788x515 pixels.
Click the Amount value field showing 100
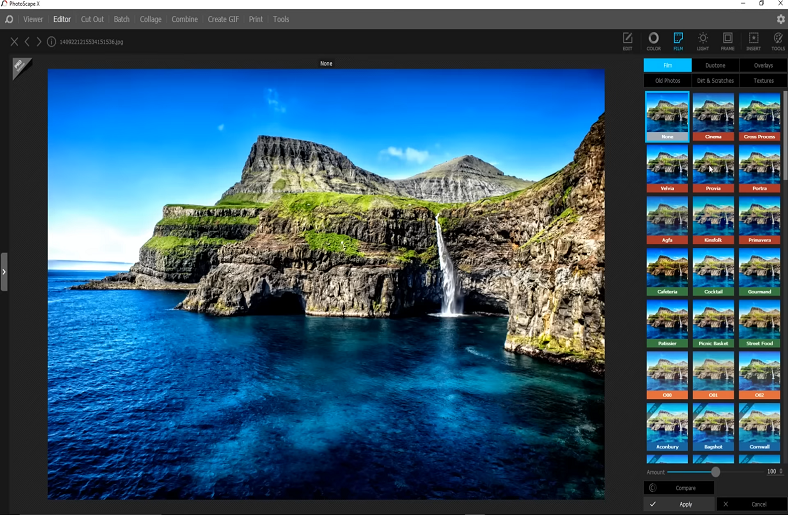771,471
